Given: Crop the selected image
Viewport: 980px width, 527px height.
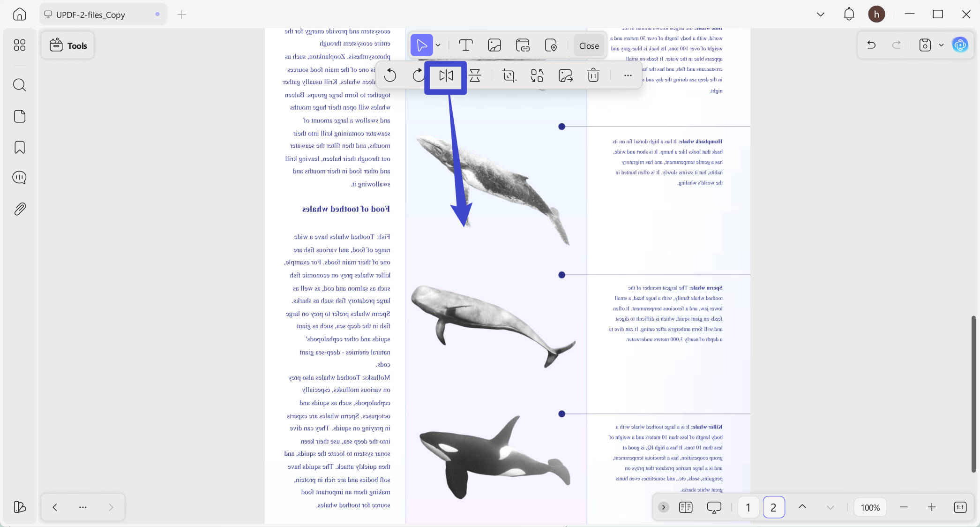Looking at the screenshot, I should [509, 75].
